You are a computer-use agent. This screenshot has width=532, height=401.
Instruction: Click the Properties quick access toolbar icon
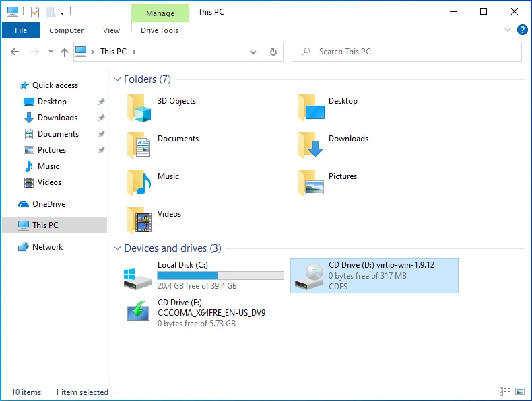pyautogui.click(x=34, y=12)
